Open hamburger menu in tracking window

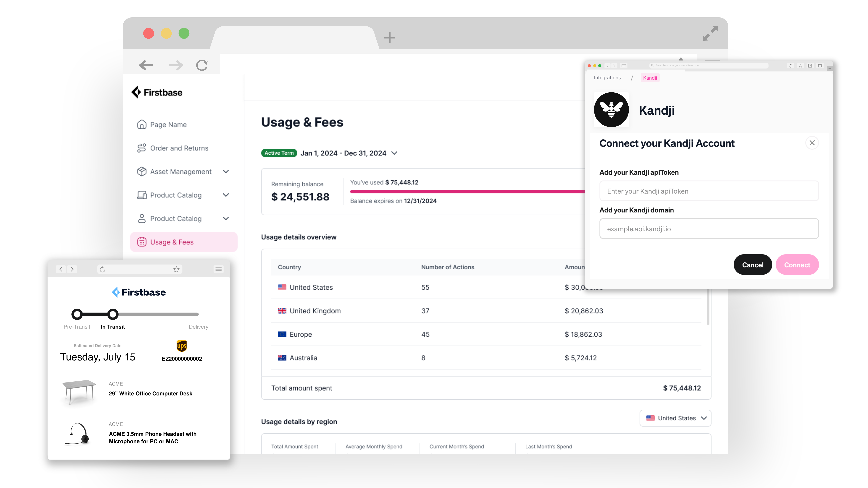218,269
